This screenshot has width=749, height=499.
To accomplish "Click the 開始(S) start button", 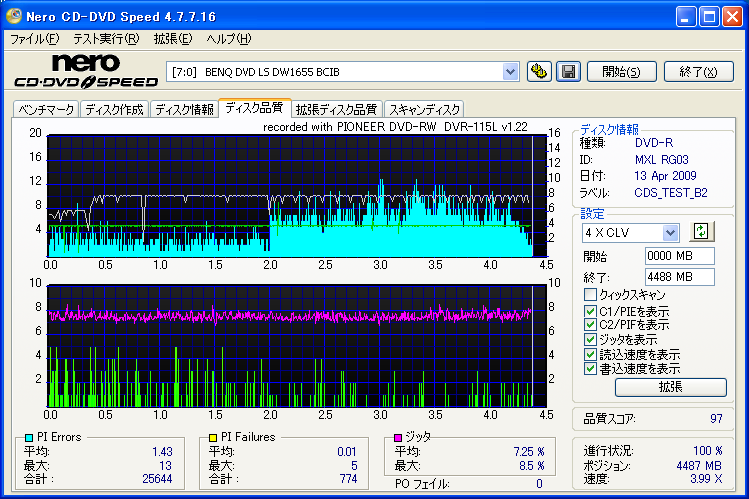I will point(621,72).
